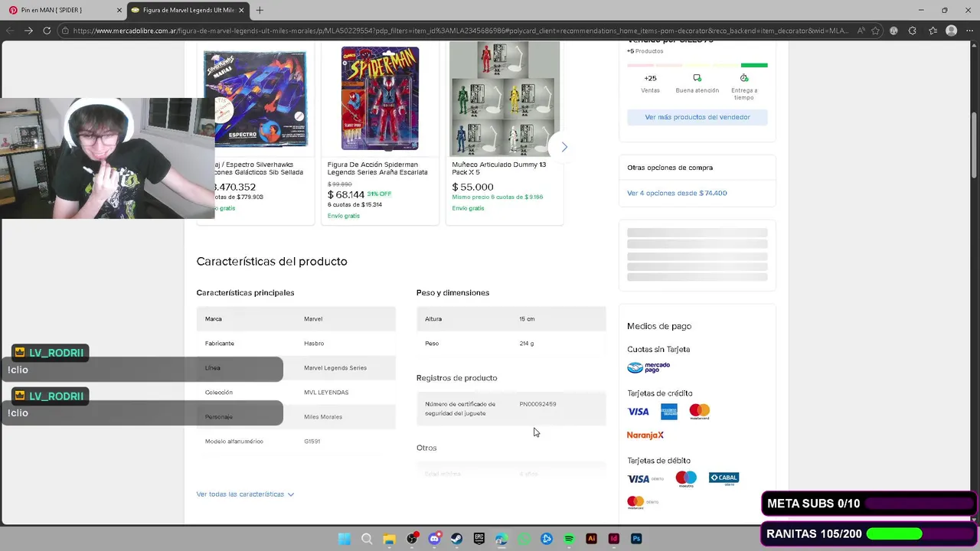Open 'Ver 4 opciones desde $ 74.400' link
980x551 pixels.
[x=677, y=193]
